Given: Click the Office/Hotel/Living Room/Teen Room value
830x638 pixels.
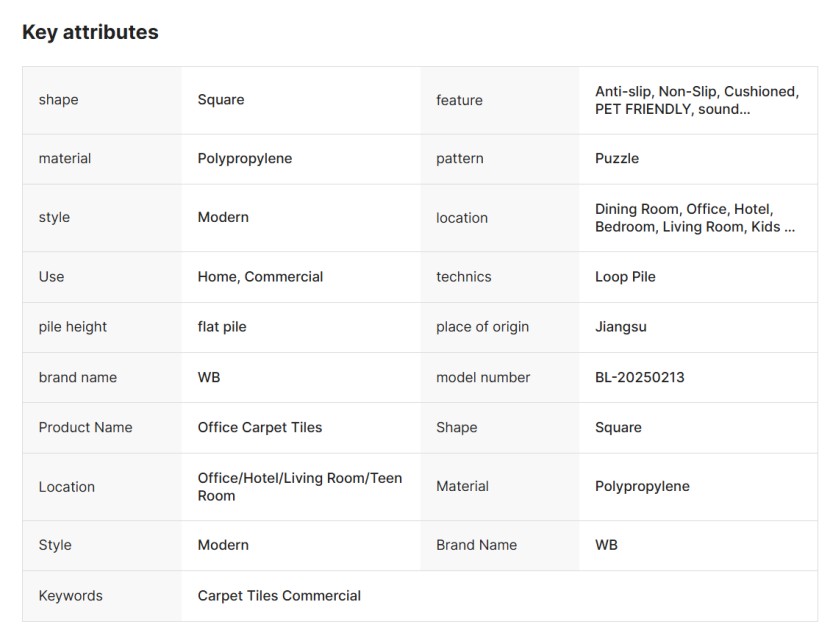Looking at the screenshot, I should 300,487.
